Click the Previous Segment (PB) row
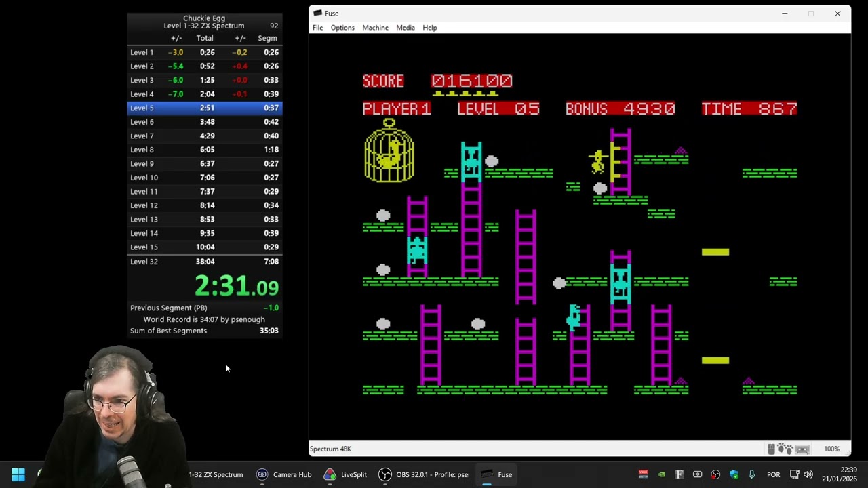The image size is (868, 488). [x=204, y=308]
